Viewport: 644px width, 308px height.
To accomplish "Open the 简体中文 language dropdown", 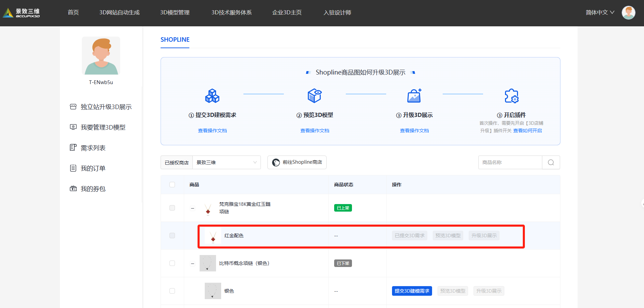I will point(600,13).
